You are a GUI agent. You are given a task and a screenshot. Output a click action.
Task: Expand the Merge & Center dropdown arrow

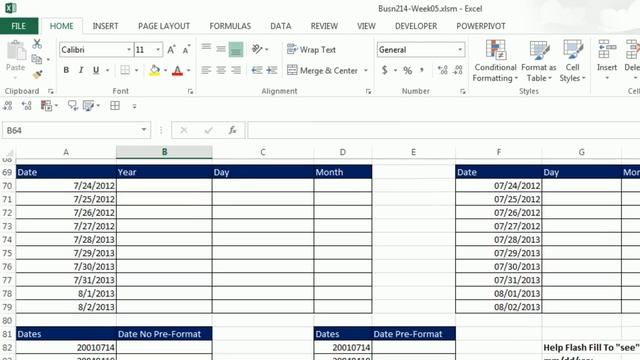[366, 70]
